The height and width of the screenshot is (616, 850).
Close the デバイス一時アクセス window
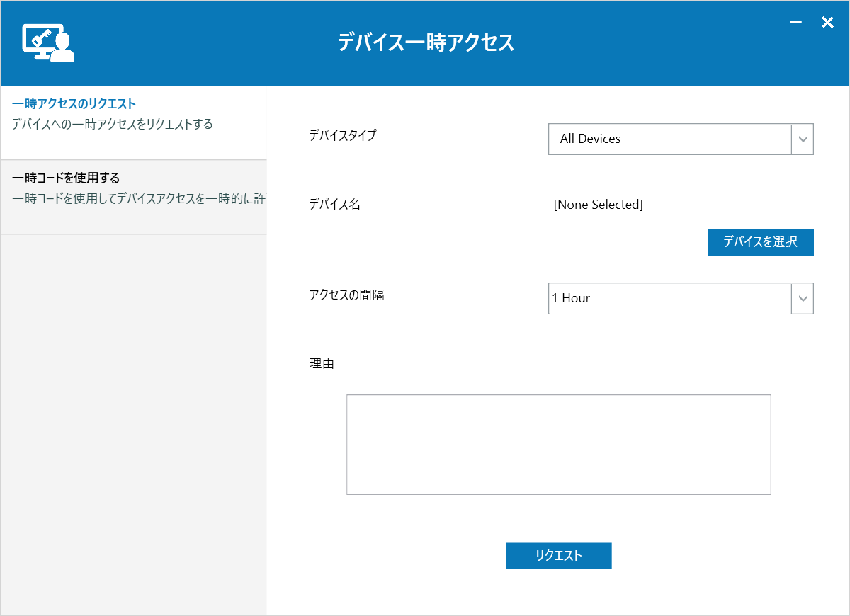827,23
